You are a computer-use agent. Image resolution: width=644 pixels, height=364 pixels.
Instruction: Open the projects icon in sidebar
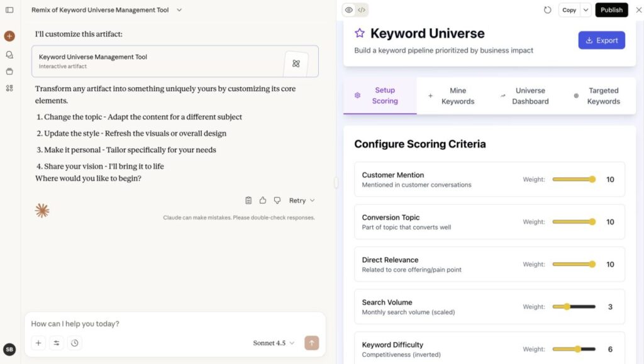[9, 72]
